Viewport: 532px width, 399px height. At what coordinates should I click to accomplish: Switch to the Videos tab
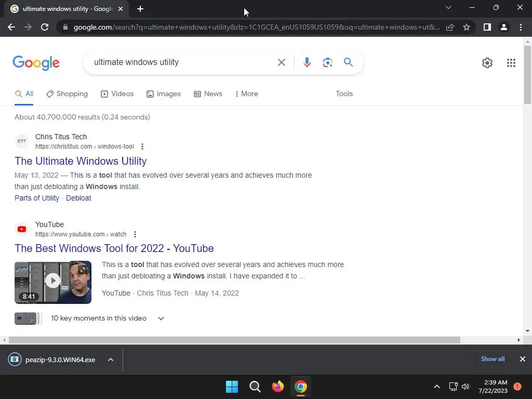point(117,94)
